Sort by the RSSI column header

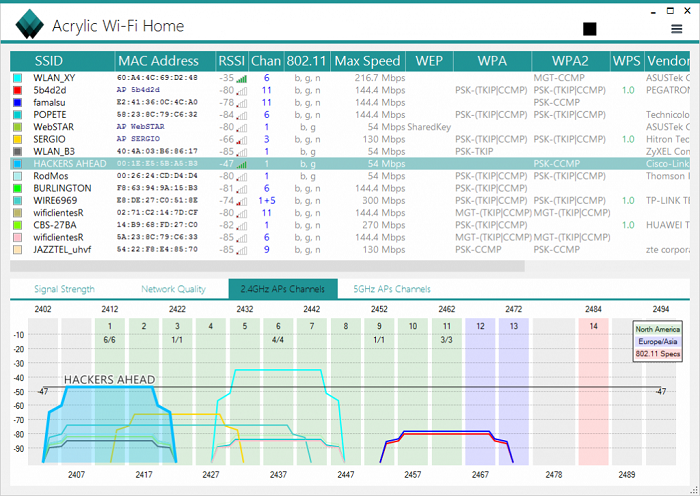tap(232, 61)
